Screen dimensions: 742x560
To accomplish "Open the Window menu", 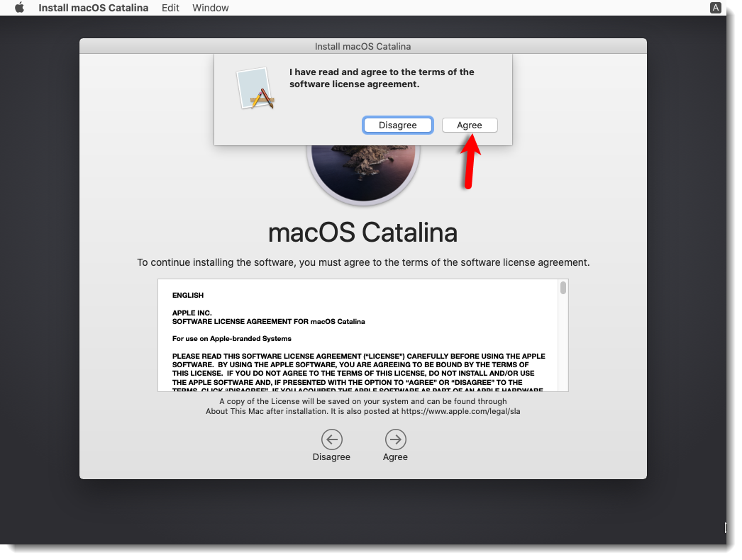I will click(211, 8).
